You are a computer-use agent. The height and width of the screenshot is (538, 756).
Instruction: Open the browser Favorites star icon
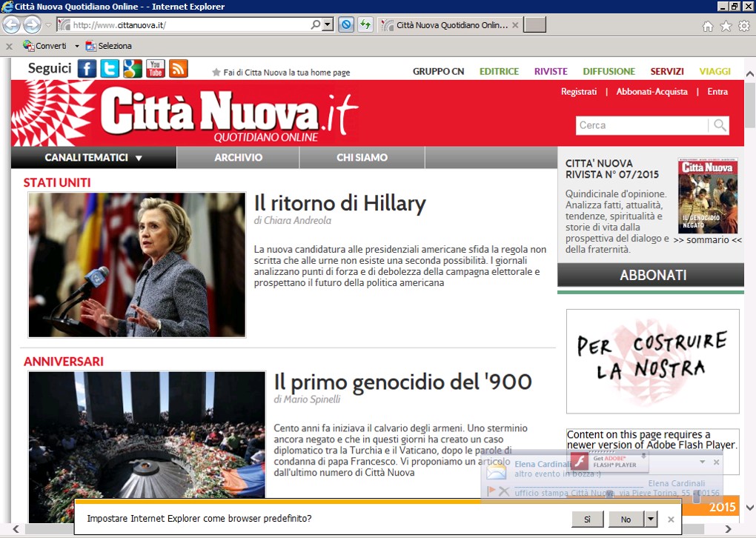726,26
